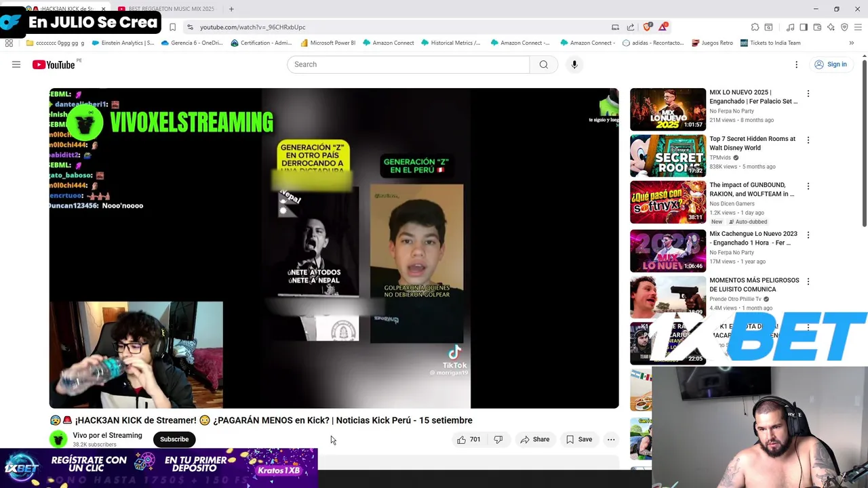Image resolution: width=868 pixels, height=488 pixels.
Task: Go to YouTube home via the logo
Action: 54,64
